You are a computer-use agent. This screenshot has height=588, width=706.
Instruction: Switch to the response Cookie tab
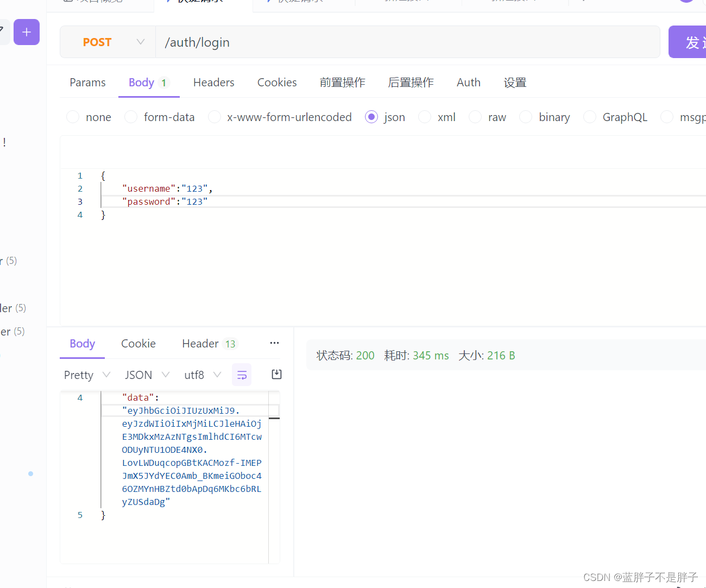[138, 344]
